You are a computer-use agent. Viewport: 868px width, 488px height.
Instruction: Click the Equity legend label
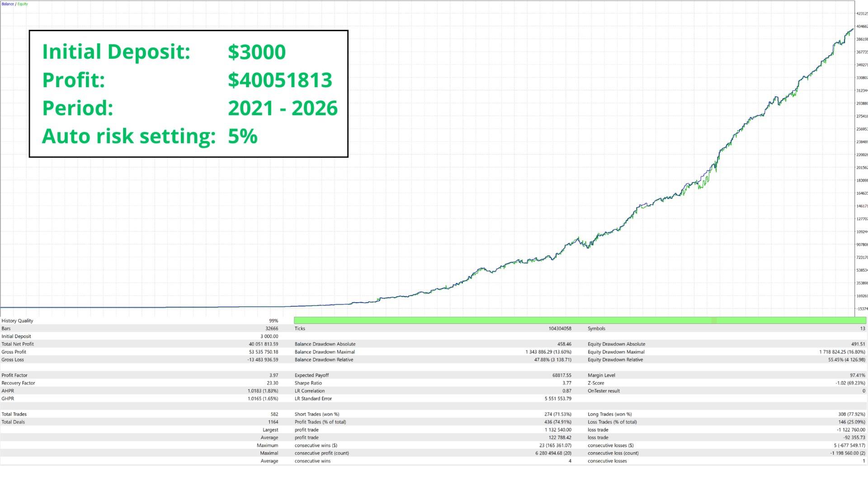(x=23, y=4)
